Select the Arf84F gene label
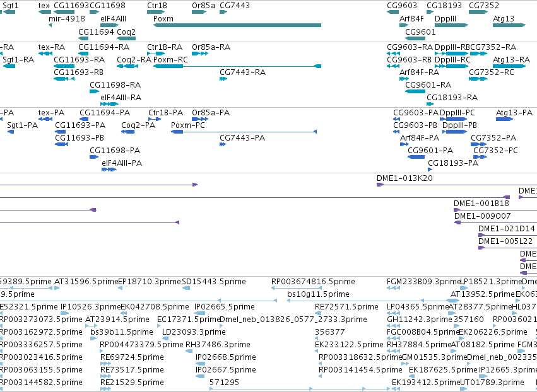 (411, 19)
